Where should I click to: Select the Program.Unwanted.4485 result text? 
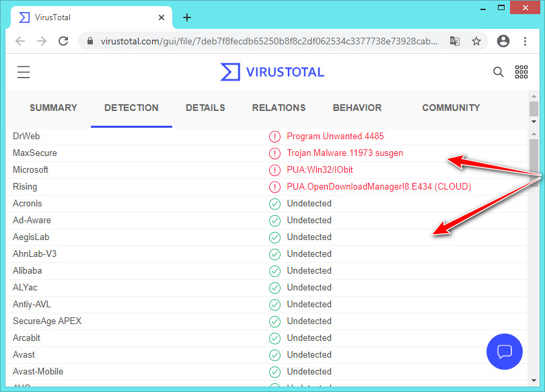tap(335, 136)
